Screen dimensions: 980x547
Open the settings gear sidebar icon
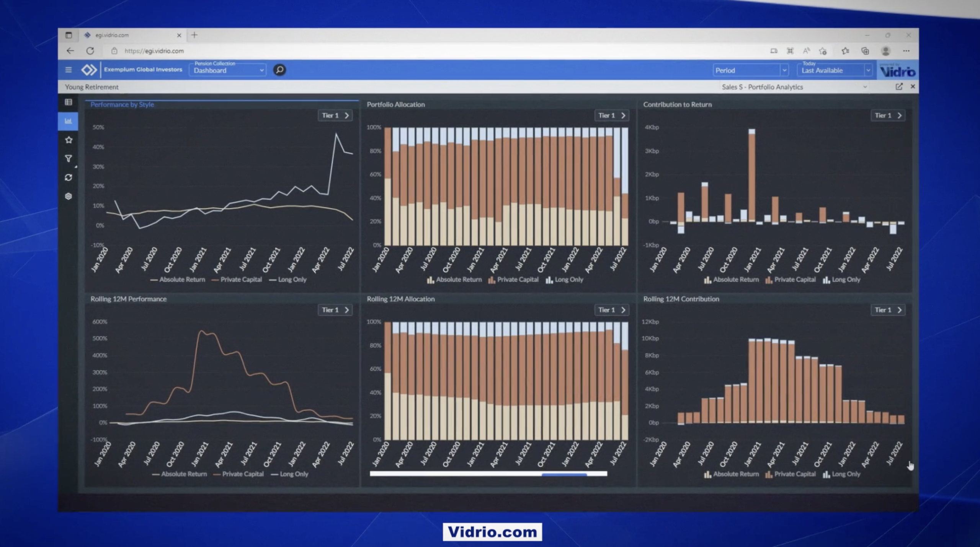point(69,196)
